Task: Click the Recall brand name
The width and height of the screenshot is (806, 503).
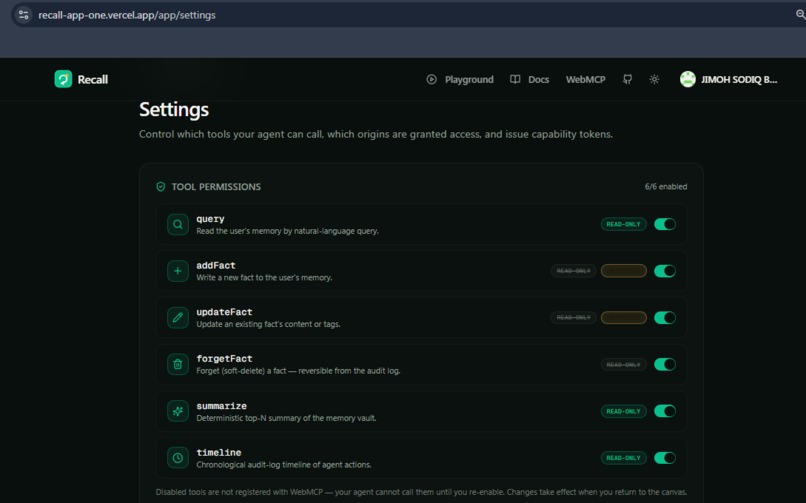Action: [93, 80]
